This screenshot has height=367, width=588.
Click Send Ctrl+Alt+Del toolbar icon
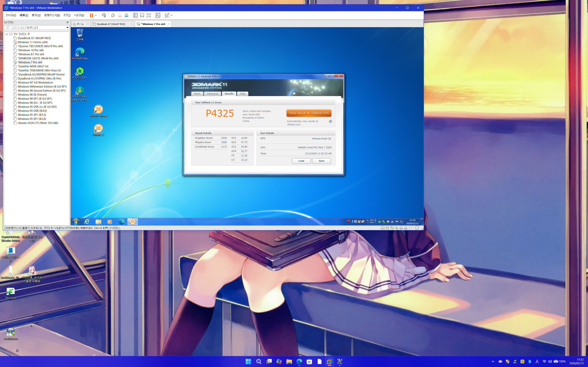(104, 15)
